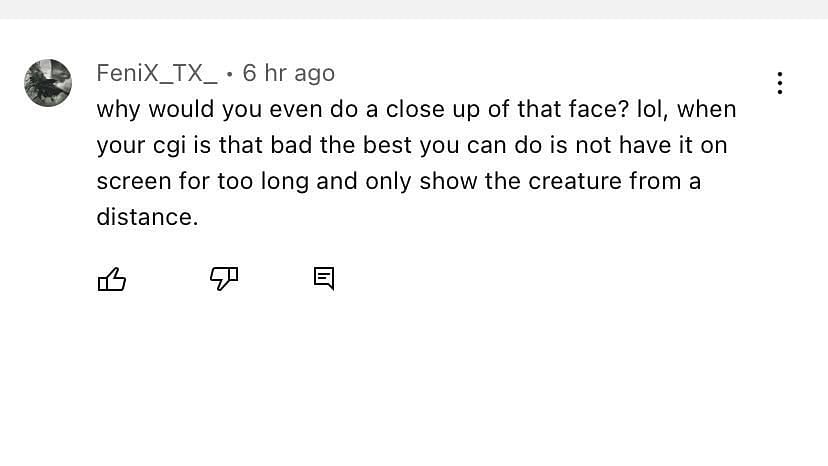The width and height of the screenshot is (828, 466).
Task: Open the three-dot more options menu
Action: 779,83
